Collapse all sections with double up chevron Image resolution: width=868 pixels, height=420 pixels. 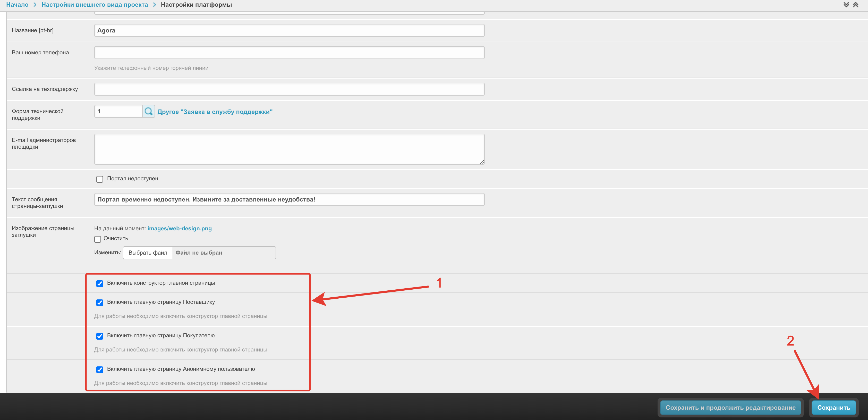(x=855, y=5)
